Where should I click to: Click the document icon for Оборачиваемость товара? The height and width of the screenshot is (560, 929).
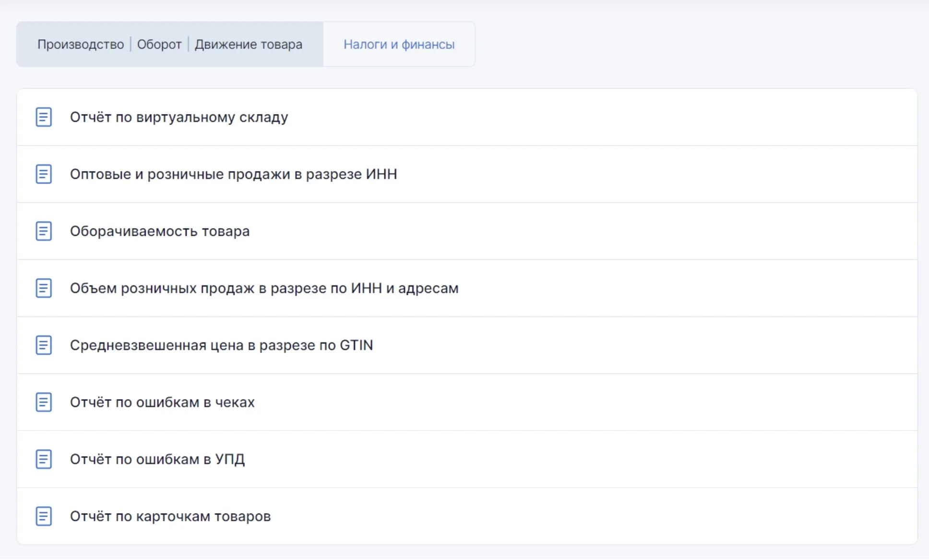click(x=44, y=231)
